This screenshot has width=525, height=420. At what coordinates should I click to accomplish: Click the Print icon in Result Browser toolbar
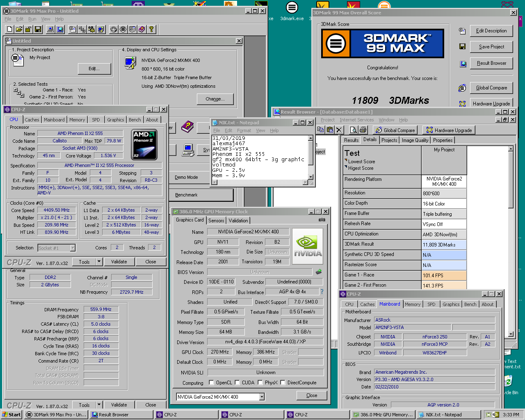[x=363, y=130]
